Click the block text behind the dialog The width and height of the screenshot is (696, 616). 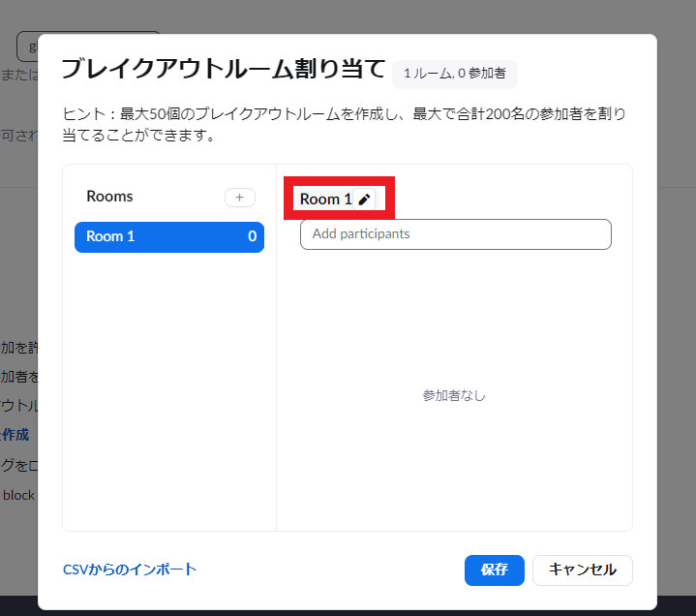17,495
